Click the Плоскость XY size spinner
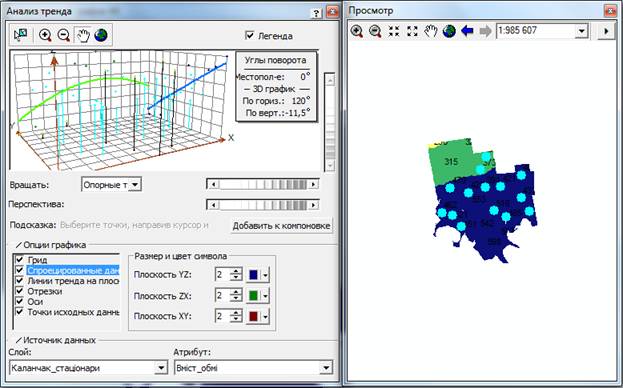The image size is (623, 388). coord(236,317)
